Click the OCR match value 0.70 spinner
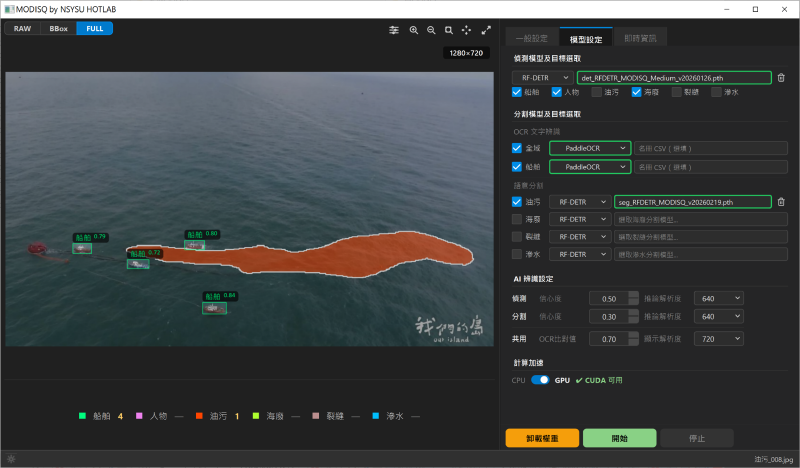Image resolution: width=800 pixels, height=468 pixels. 613,339
